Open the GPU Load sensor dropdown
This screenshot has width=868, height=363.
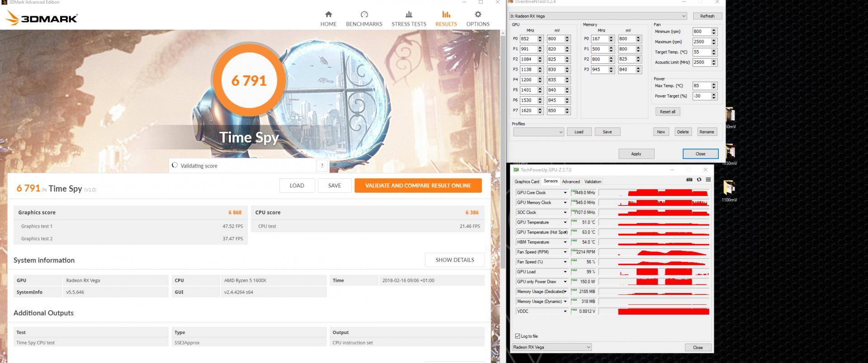(565, 272)
